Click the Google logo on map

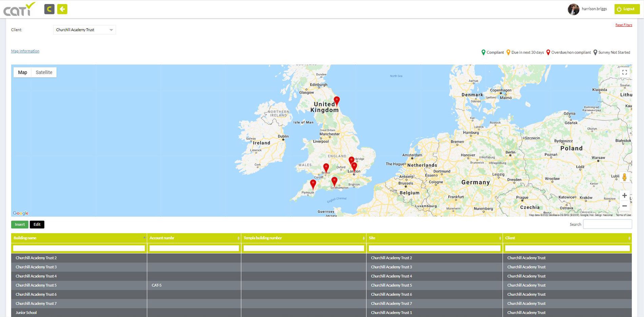21,213
